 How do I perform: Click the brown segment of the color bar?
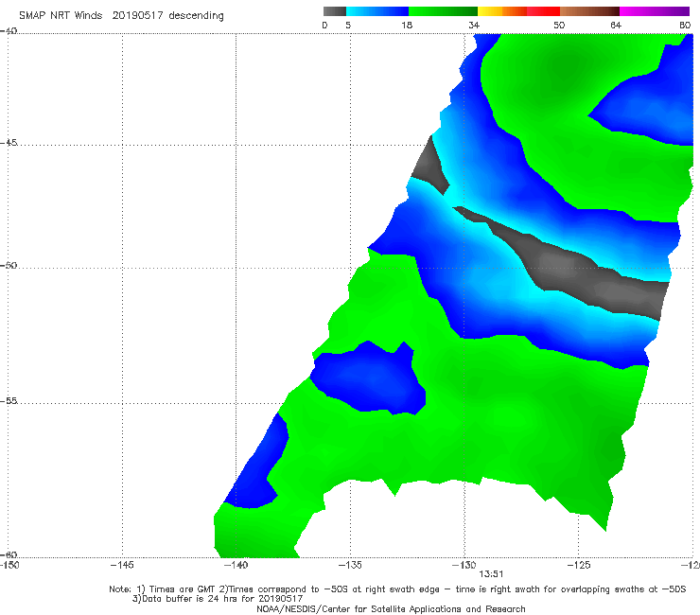pos(589,11)
